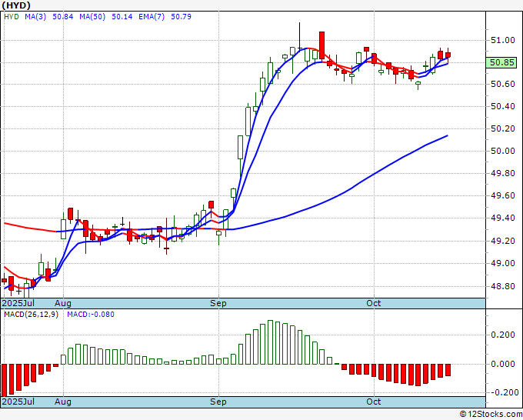
Task: Click the 50.20 price axis label
Action: (x=503, y=128)
